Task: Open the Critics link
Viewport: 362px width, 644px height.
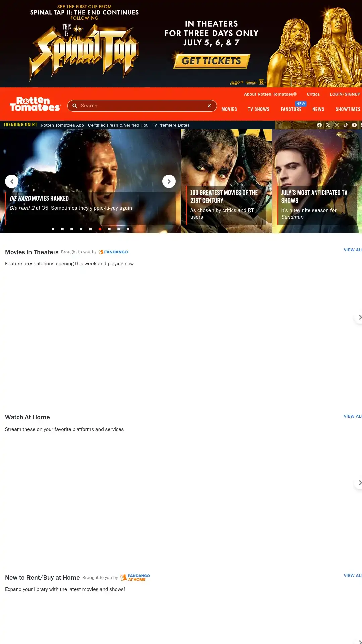Action: coord(313,94)
